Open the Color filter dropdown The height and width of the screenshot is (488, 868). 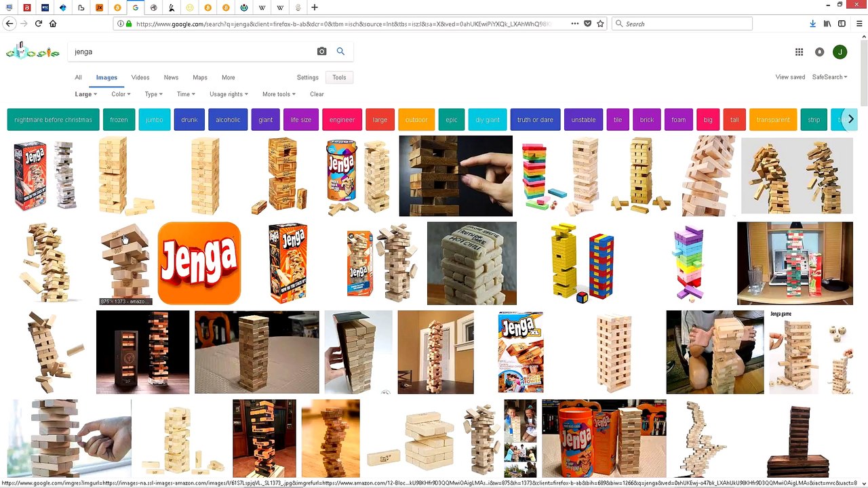click(121, 94)
